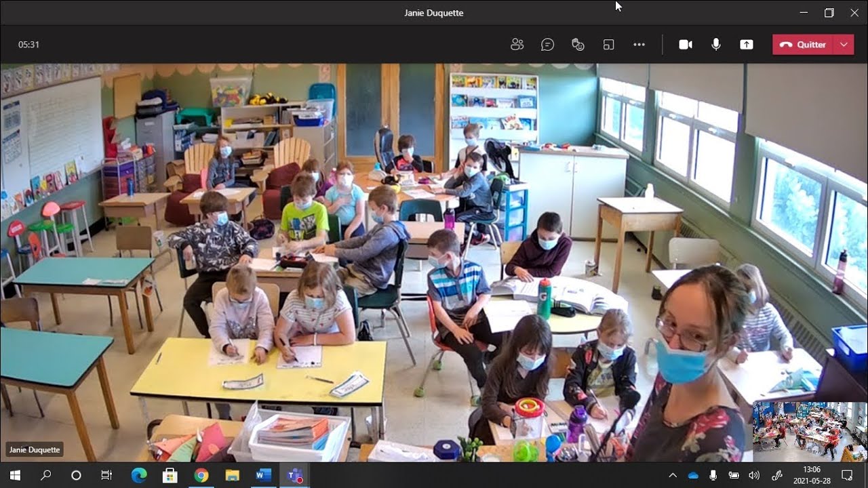Open Task View on the taskbar
This screenshot has width=868, height=488.
[x=106, y=475]
